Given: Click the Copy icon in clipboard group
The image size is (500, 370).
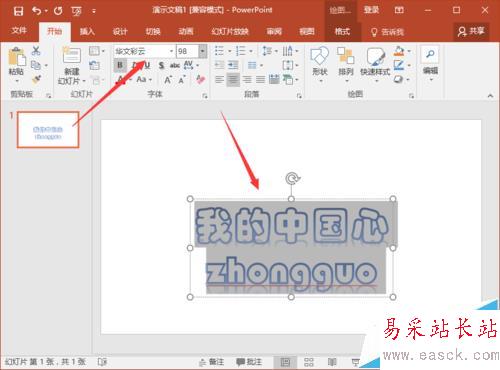Looking at the screenshot, I should 36,65.
